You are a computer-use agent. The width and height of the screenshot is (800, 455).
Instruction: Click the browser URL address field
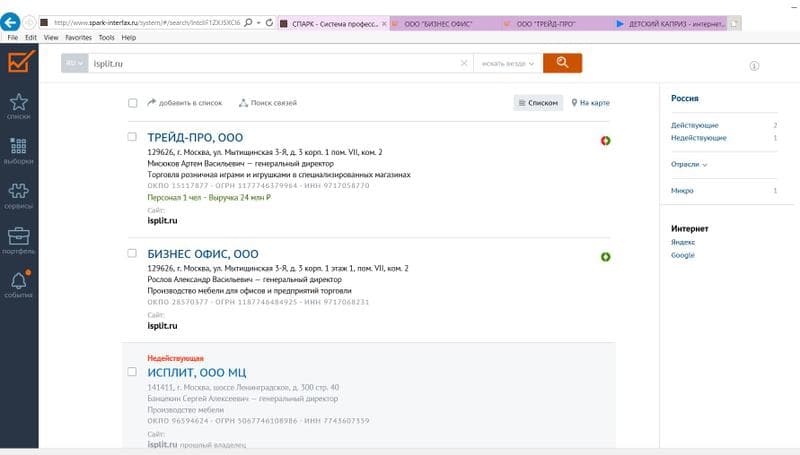147,22
